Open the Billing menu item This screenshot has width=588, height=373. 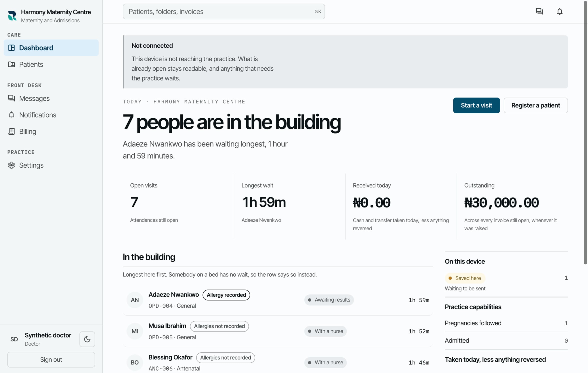[x=51, y=131]
